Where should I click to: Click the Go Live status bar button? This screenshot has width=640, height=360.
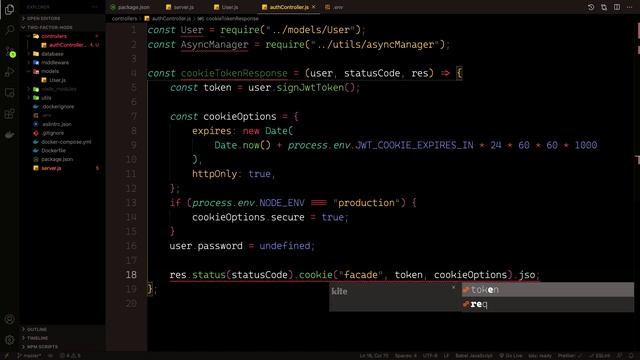coord(511,356)
